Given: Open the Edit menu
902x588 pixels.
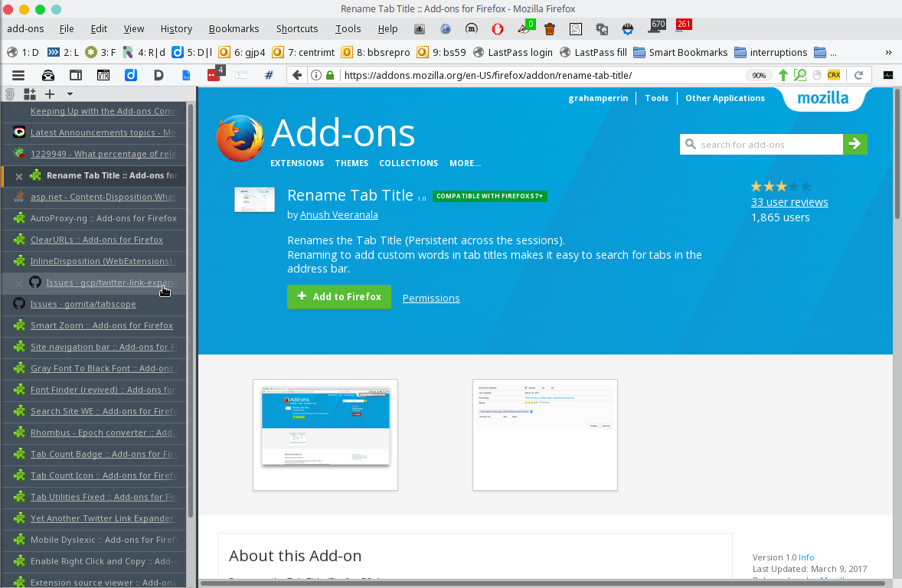Looking at the screenshot, I should point(99,29).
